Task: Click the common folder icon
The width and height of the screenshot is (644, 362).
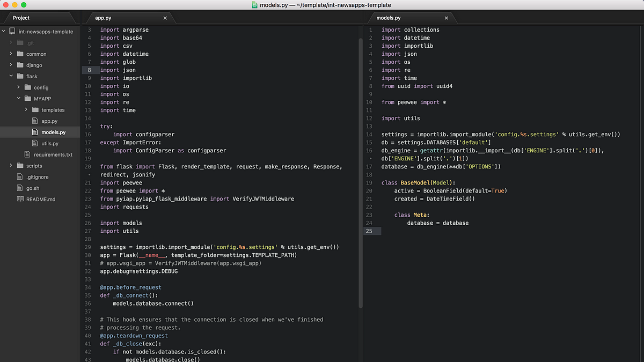Action: pos(20,54)
